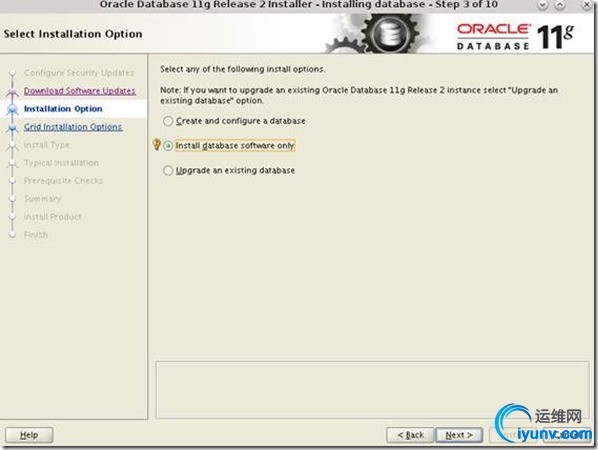Click the Summary step
The height and width of the screenshot is (450, 598).
point(42,198)
